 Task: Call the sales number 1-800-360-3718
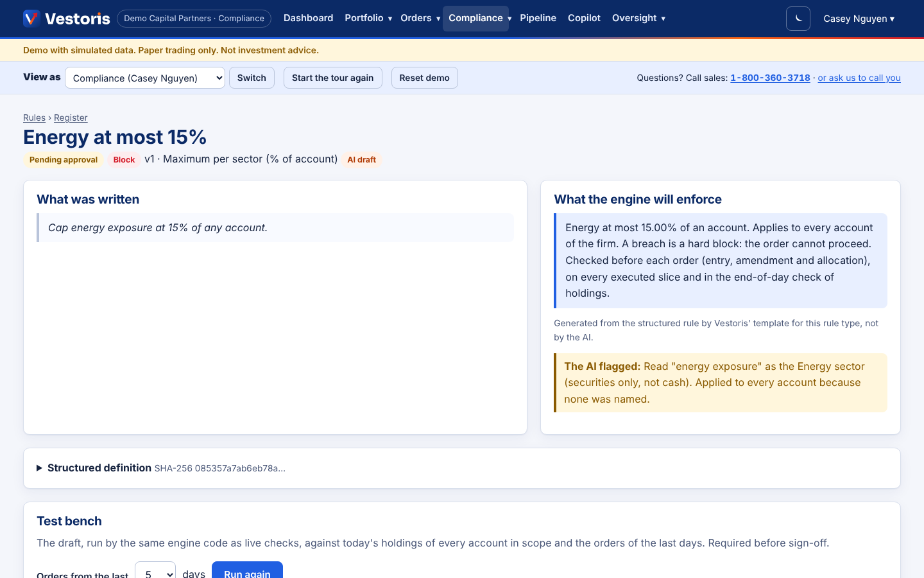click(770, 78)
